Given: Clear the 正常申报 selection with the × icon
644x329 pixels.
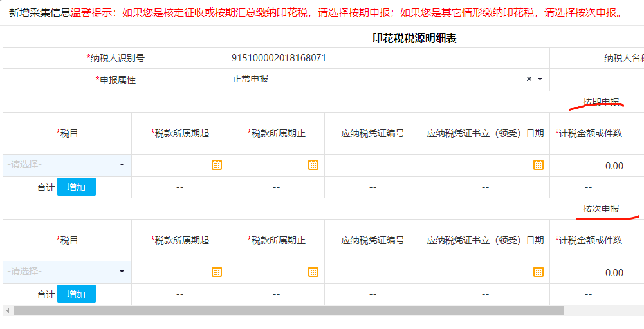Looking at the screenshot, I should tap(529, 79).
